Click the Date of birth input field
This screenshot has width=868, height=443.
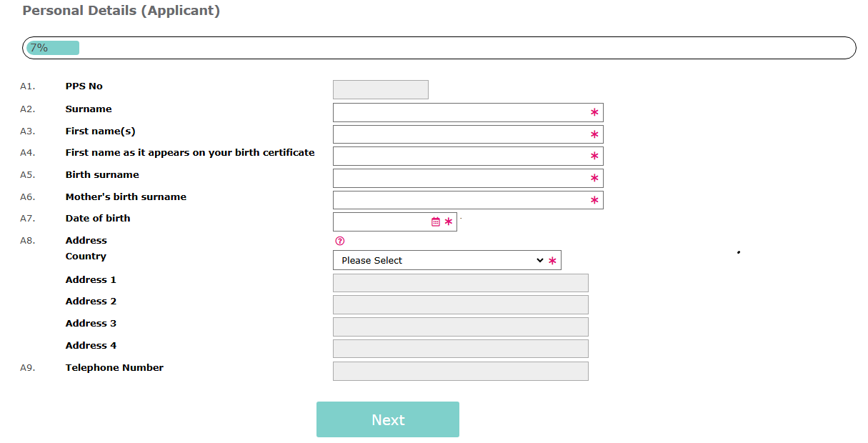coord(381,222)
